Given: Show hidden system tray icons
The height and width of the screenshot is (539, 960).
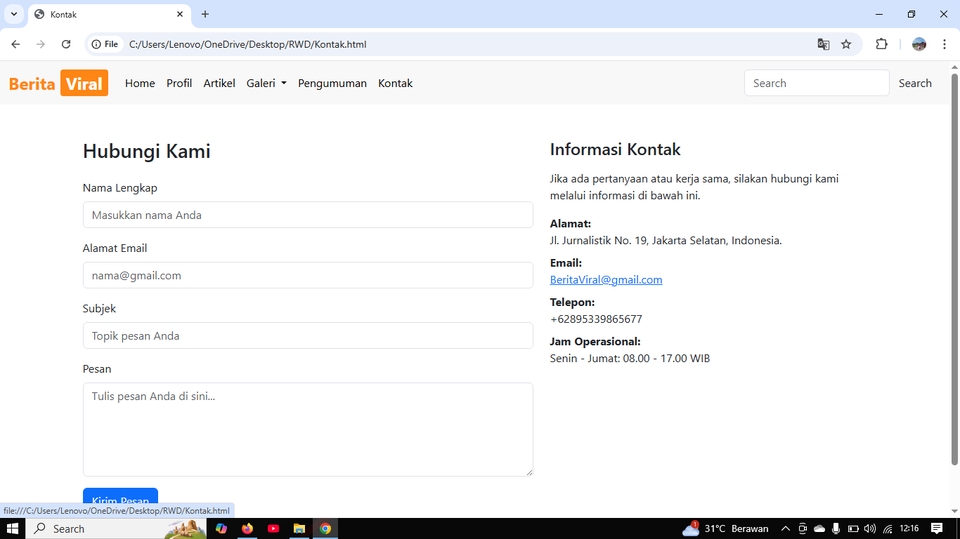Looking at the screenshot, I should [x=785, y=528].
